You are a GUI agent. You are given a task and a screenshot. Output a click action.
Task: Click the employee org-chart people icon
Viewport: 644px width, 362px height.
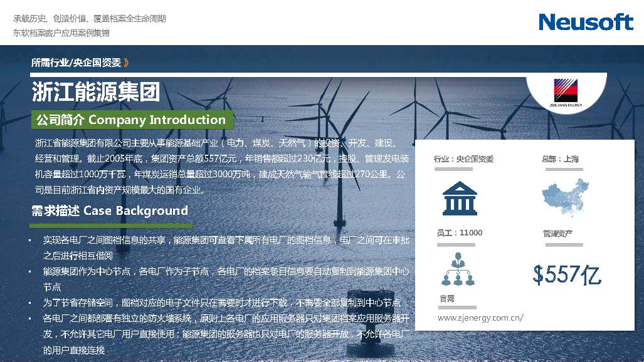click(458, 269)
